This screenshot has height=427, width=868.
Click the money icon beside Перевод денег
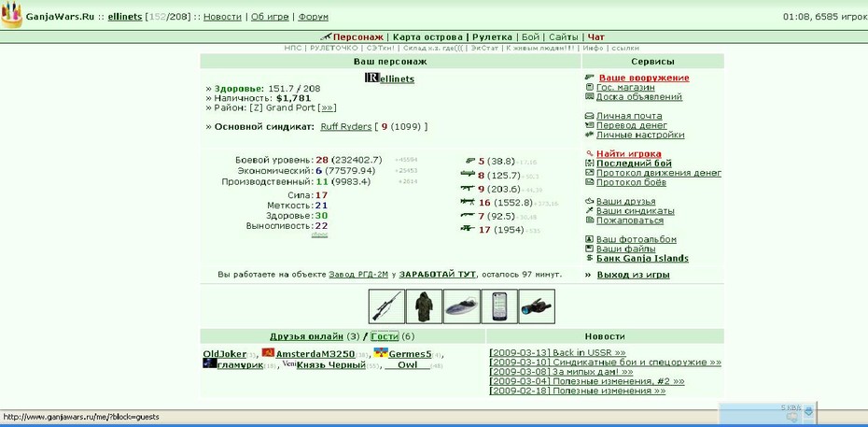pos(590,126)
